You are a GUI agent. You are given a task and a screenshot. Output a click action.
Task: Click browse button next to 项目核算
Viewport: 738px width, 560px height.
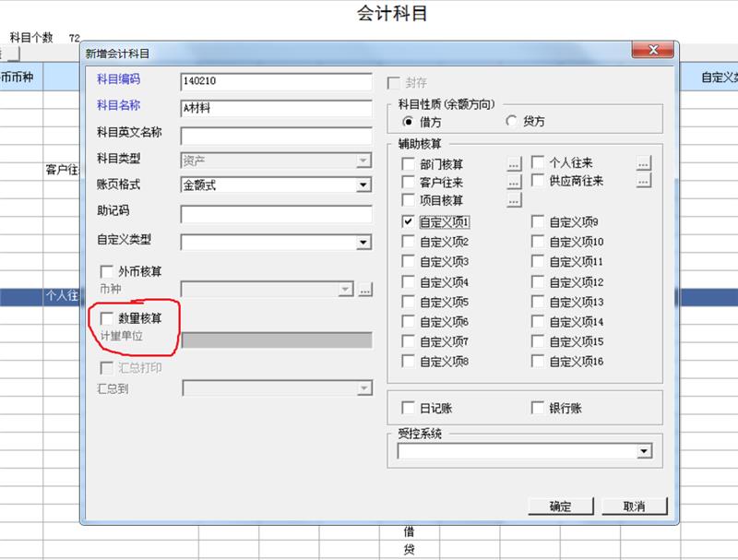514,199
